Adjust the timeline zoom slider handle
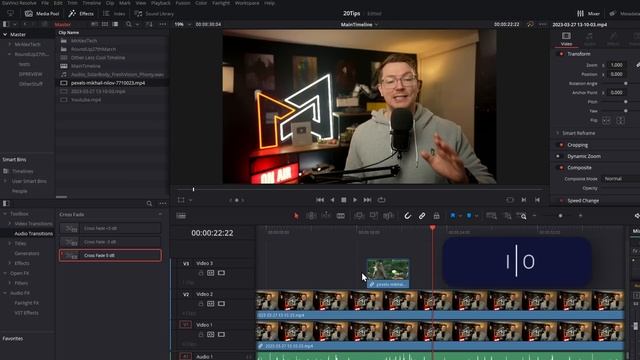Screen dimensions: 640x360 click(x=560, y=216)
